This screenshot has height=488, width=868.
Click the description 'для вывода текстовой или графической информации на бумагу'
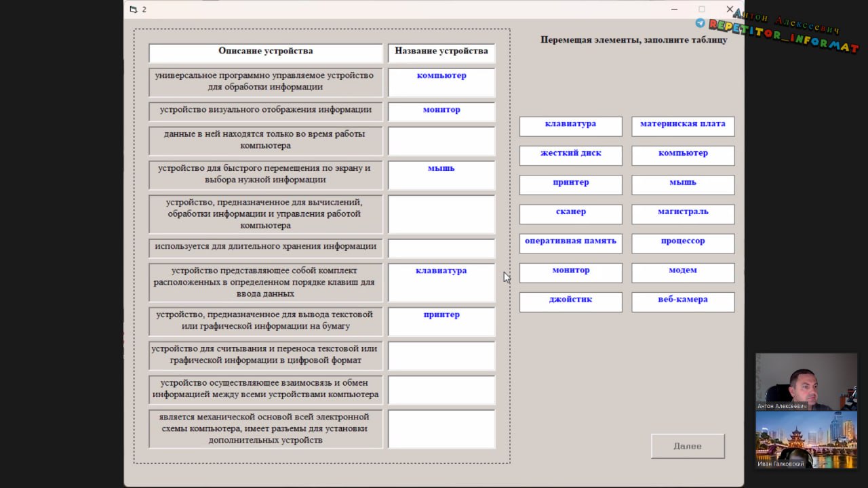point(266,321)
